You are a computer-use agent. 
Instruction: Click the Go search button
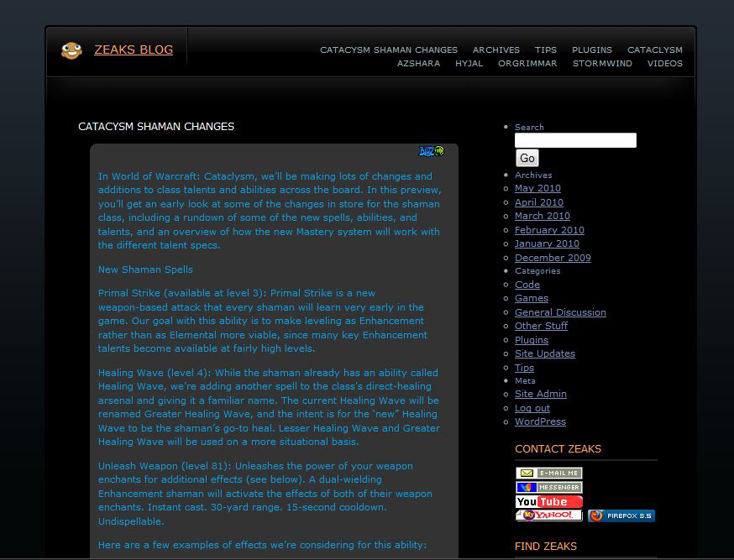(527, 158)
